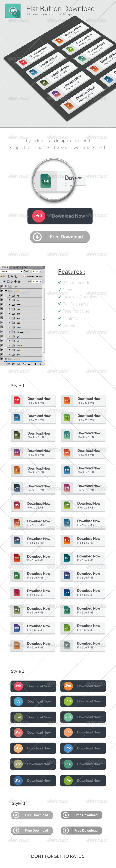Expand the css group triangle
Screen dimensions: 116x868
pyautogui.click(x=9, y=309)
